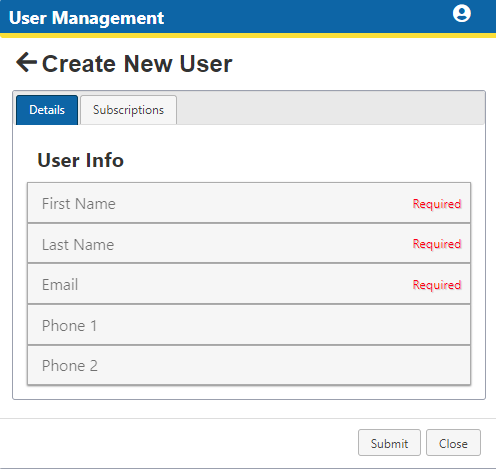The height and width of the screenshot is (469, 496).
Task: Select the Email text field
Action: tap(249, 284)
